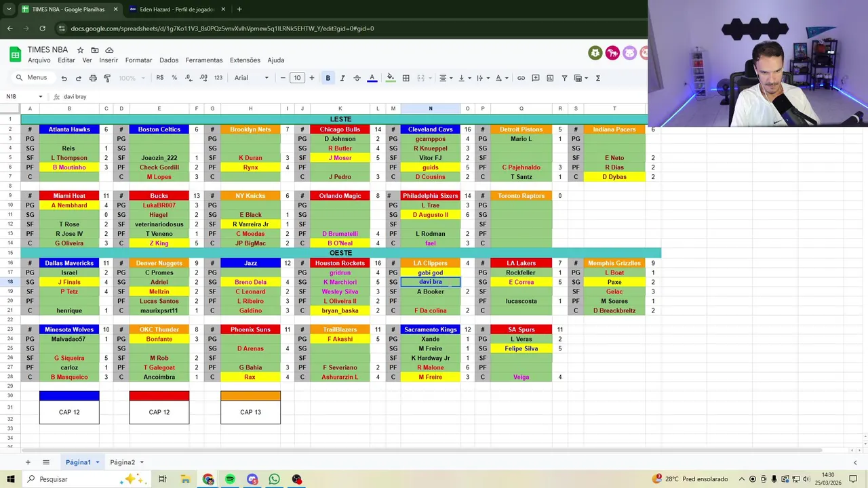Create a filter with funnel icon
The height and width of the screenshot is (488, 868).
pos(564,78)
